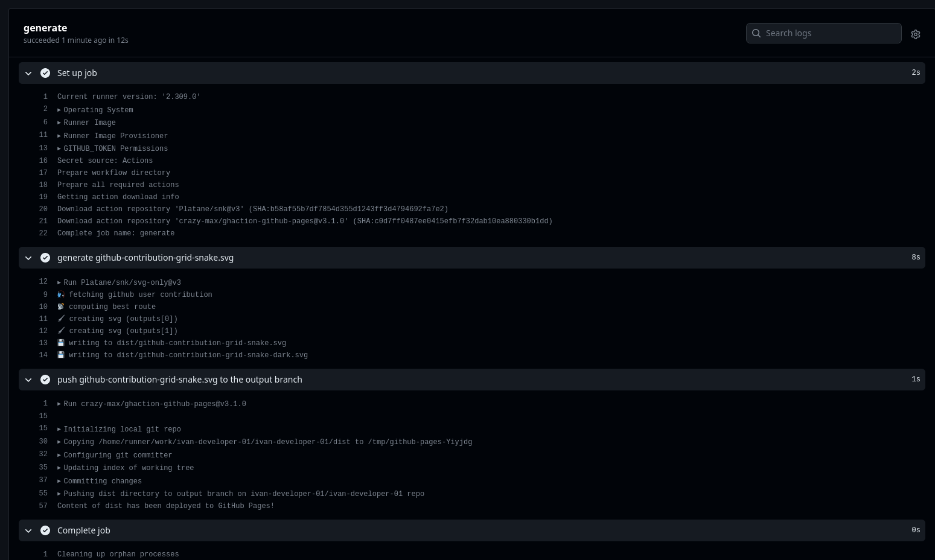Screen dimensions: 935x560
Task: Click the satellite icon on computing best route line
Action: tap(61, 307)
